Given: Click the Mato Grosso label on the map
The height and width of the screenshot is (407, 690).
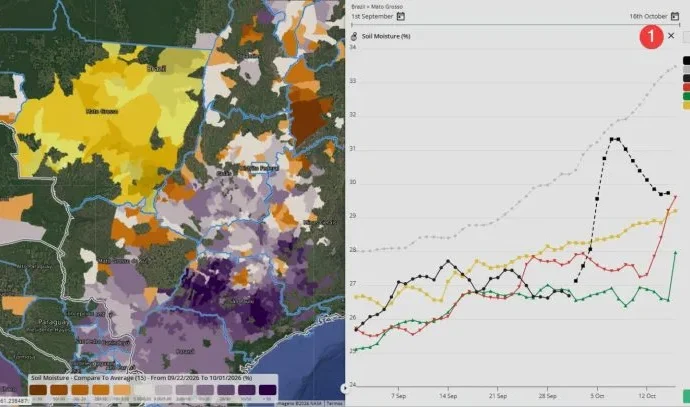Looking at the screenshot, I should 102,111.
